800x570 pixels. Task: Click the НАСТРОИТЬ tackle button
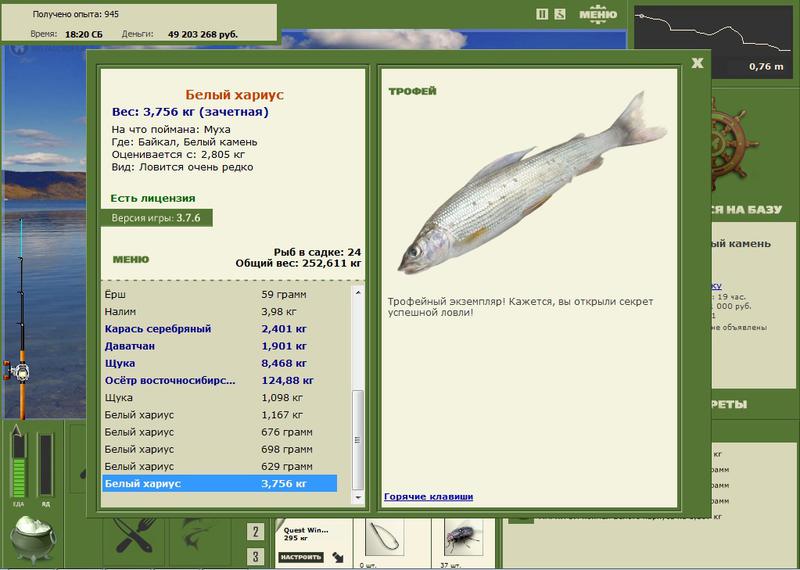point(301,557)
